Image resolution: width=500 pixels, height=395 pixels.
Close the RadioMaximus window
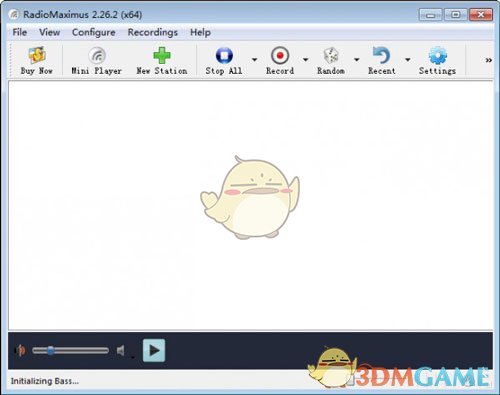481,15
